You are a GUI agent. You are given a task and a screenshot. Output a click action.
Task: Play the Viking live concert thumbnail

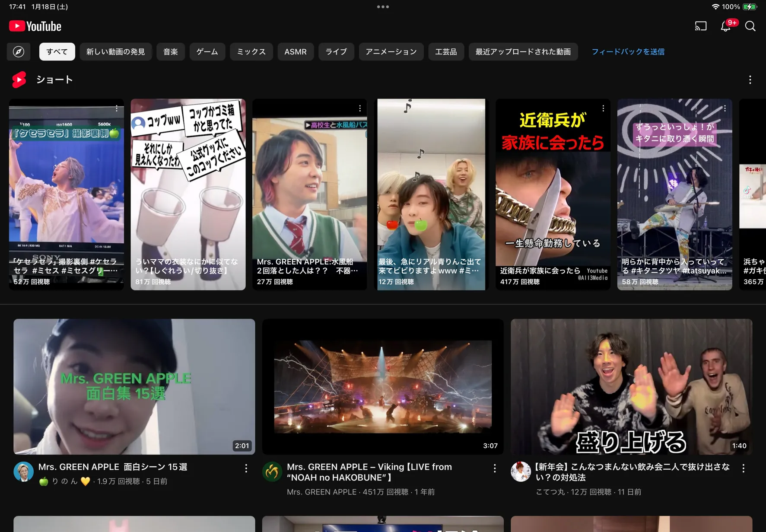[x=383, y=387]
